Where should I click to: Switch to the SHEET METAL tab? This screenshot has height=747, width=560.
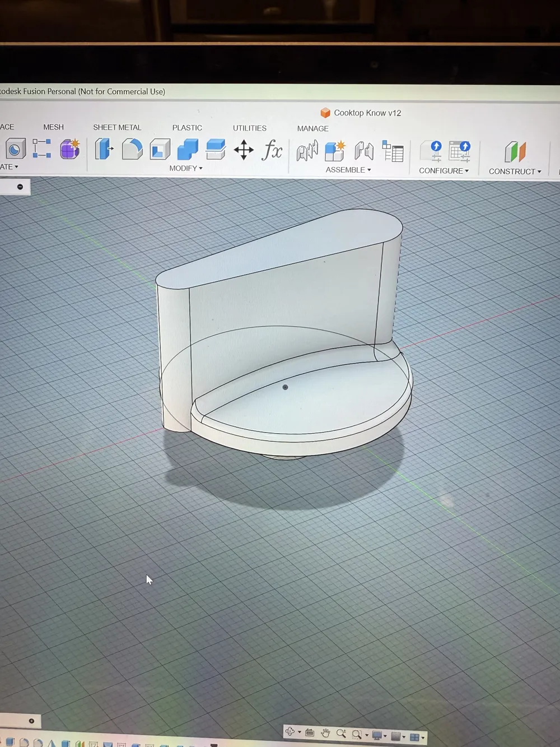(117, 128)
